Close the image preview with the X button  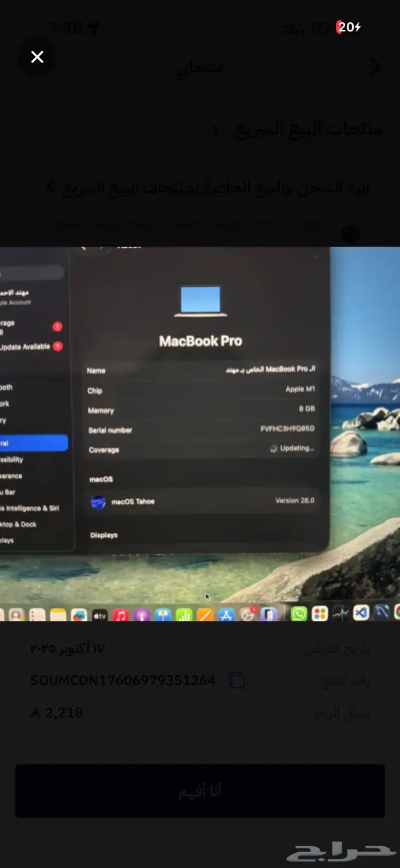[x=37, y=57]
